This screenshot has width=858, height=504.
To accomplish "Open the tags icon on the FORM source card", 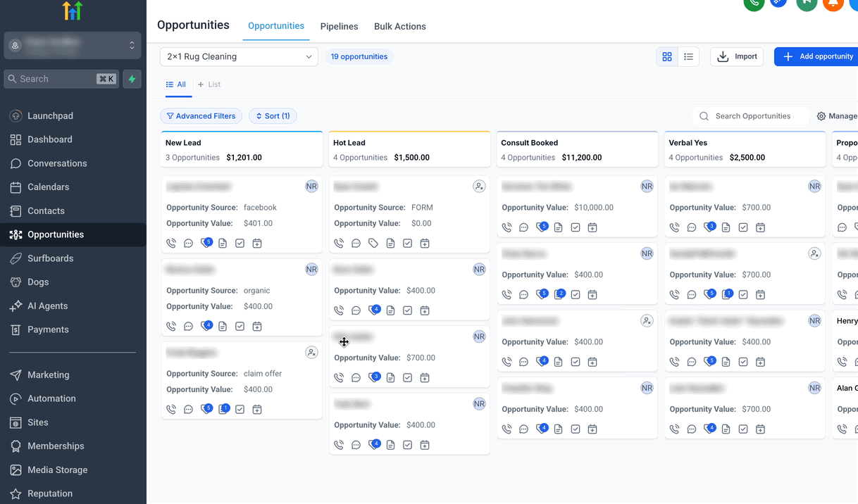I will [x=373, y=244].
